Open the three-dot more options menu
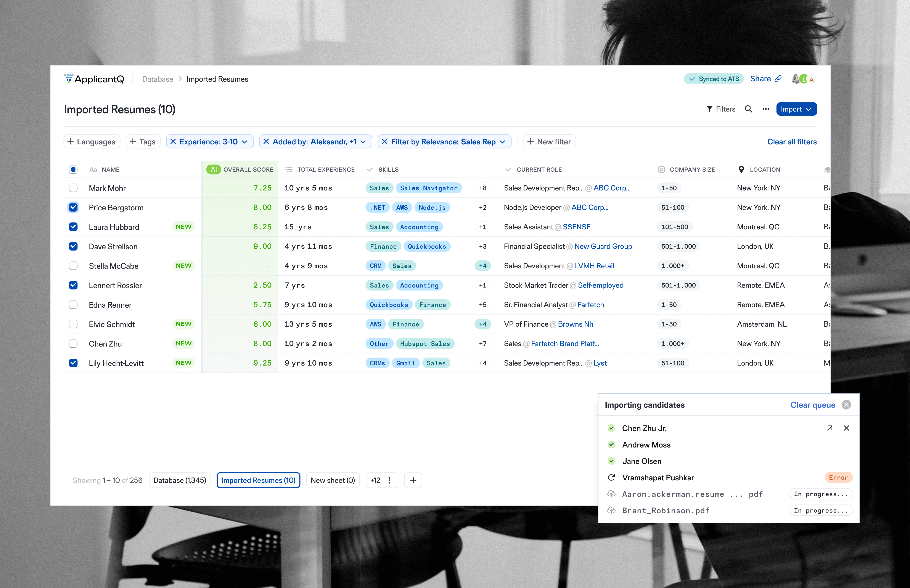Image resolution: width=910 pixels, height=588 pixels. point(766,109)
